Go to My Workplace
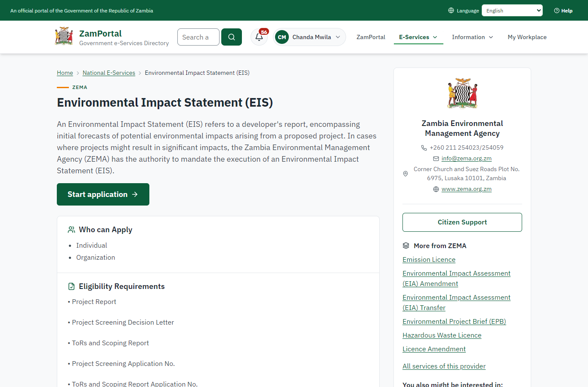Viewport: 588px width, 387px height. 527,37
